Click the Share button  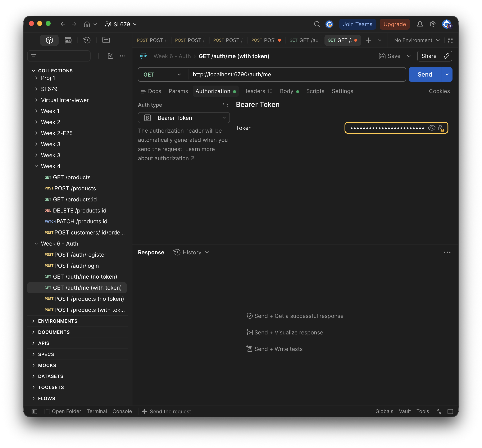[429, 56]
